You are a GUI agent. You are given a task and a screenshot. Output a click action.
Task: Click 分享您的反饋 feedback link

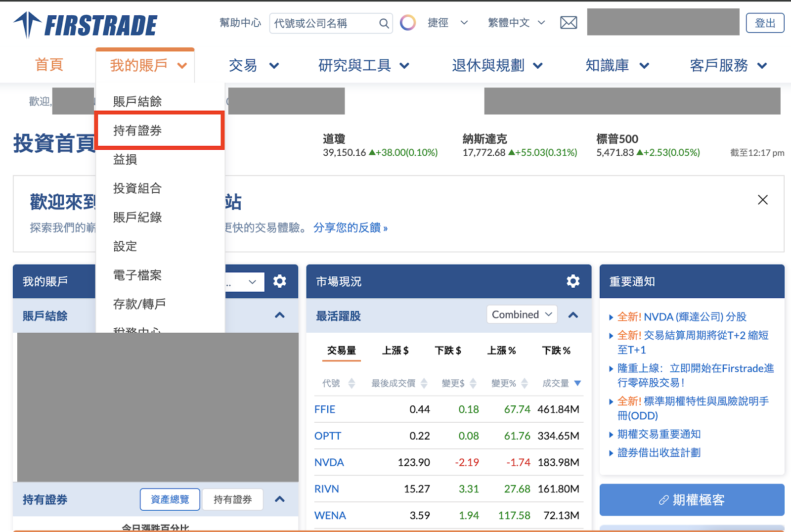pos(350,227)
